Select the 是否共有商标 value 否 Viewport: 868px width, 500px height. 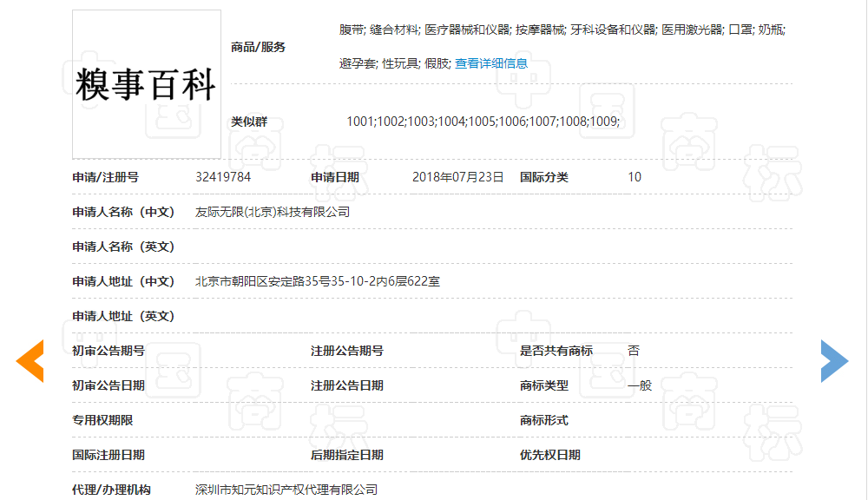tap(635, 350)
